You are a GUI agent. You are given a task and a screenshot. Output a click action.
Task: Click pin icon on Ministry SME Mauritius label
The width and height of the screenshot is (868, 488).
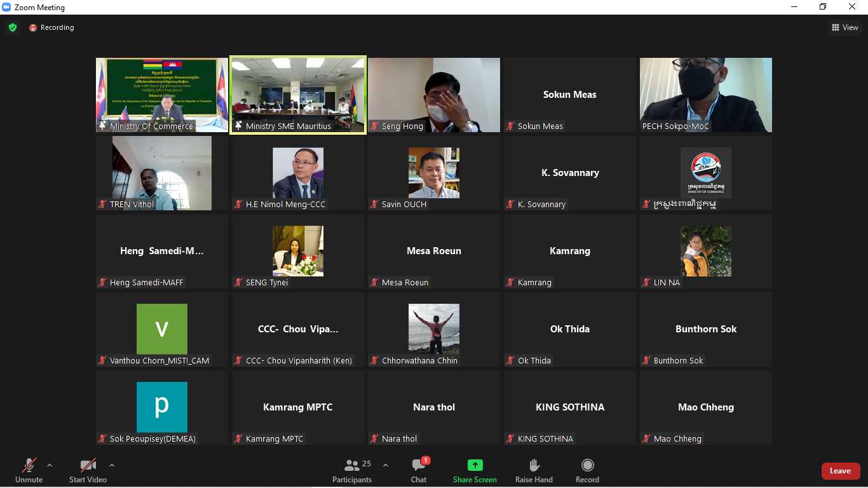coord(238,126)
